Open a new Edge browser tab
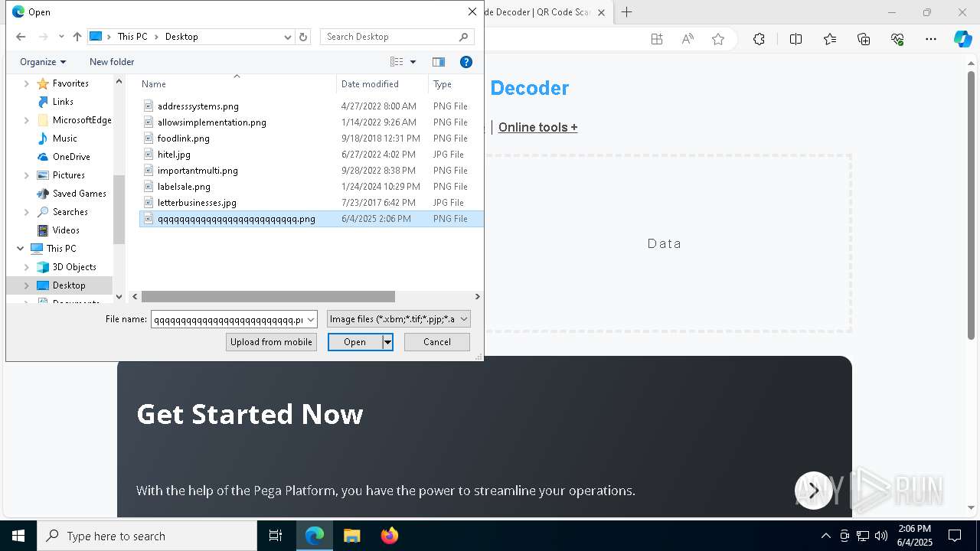980x551 pixels. pos(627,12)
